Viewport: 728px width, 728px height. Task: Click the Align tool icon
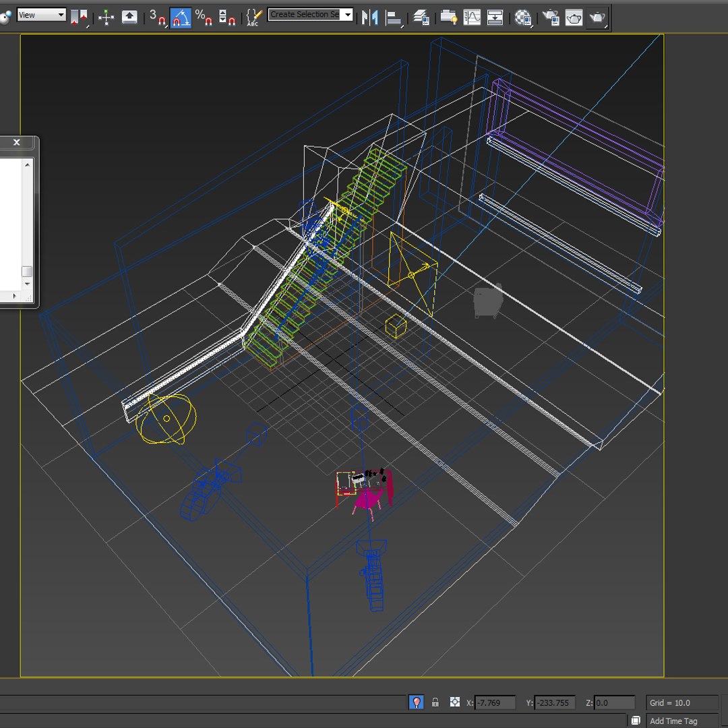394,18
